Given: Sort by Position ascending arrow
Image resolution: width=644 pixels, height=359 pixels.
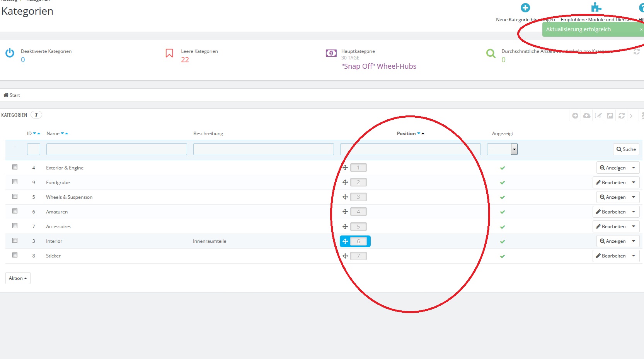Looking at the screenshot, I should coord(423,133).
